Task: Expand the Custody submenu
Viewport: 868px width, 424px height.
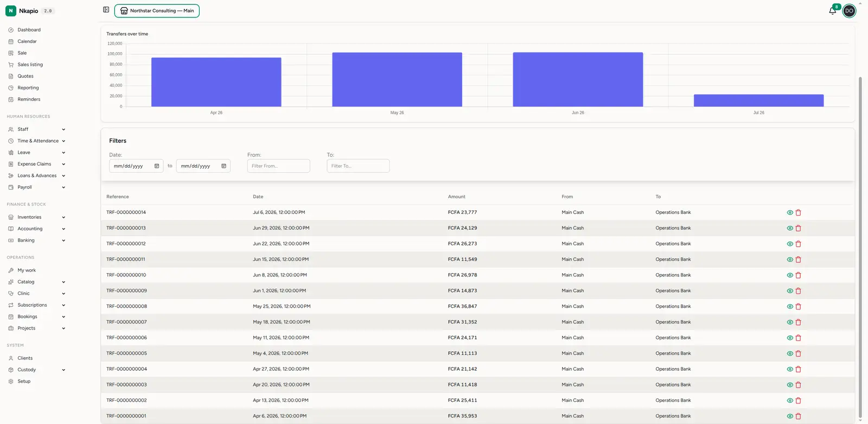Action: (63, 370)
